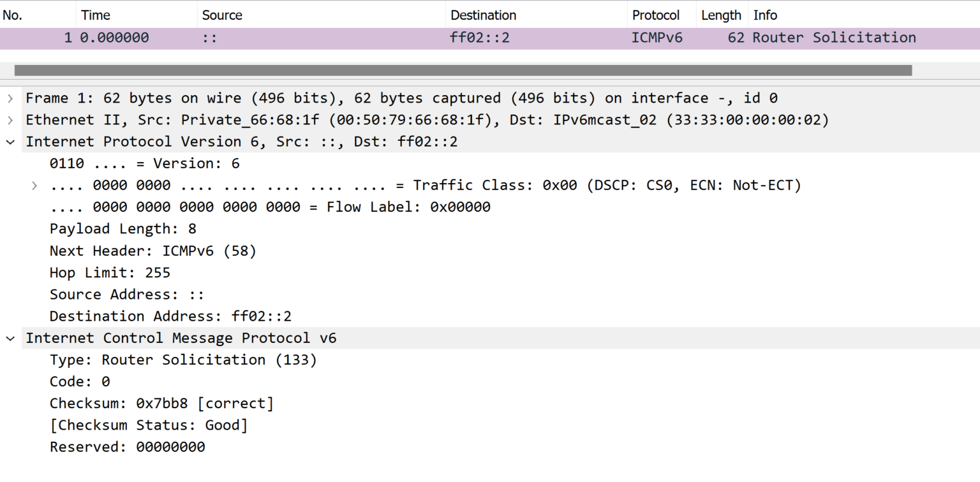This screenshot has width=980, height=482.
Task: Collapse the Internet Control Message Protocol v6 section
Action: click(x=10, y=338)
